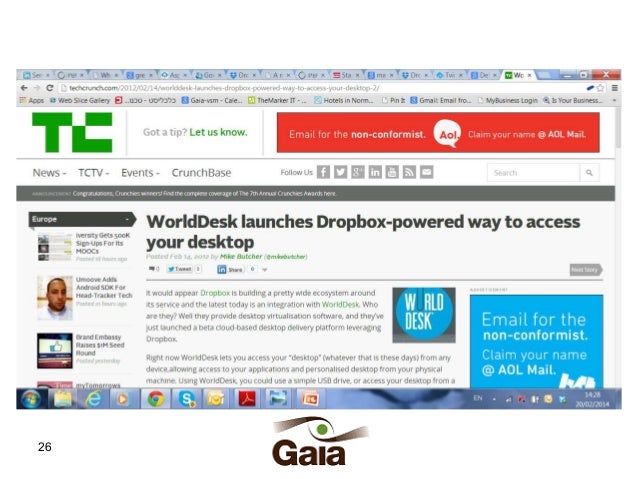Click the Crunchies Awards announcement bar
The image size is (638, 479).
[315, 193]
